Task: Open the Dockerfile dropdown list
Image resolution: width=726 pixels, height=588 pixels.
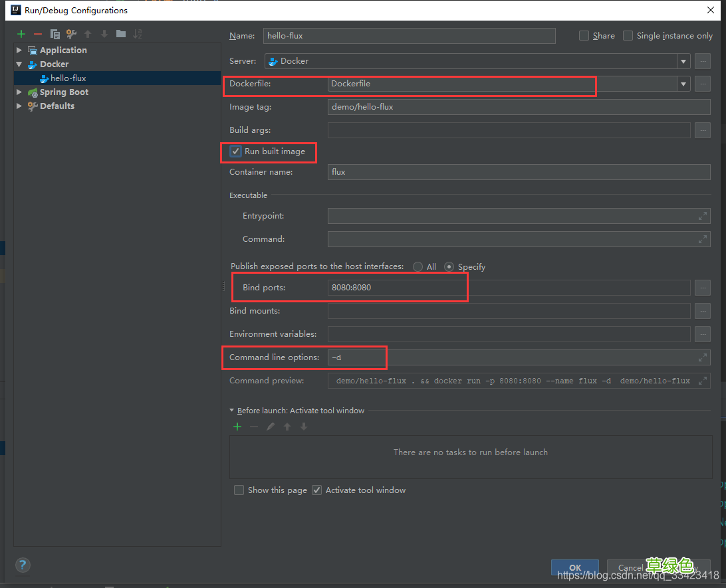Action: coord(683,84)
